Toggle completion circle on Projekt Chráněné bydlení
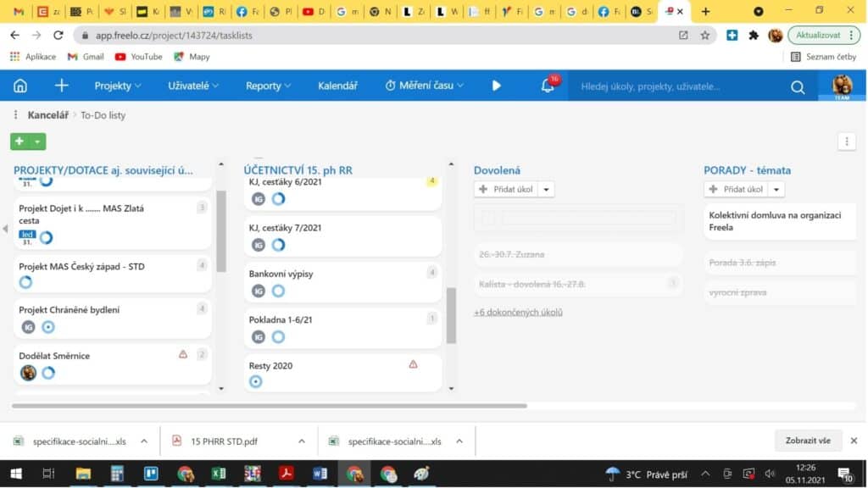Screen dimensions: 868x488 48,327
